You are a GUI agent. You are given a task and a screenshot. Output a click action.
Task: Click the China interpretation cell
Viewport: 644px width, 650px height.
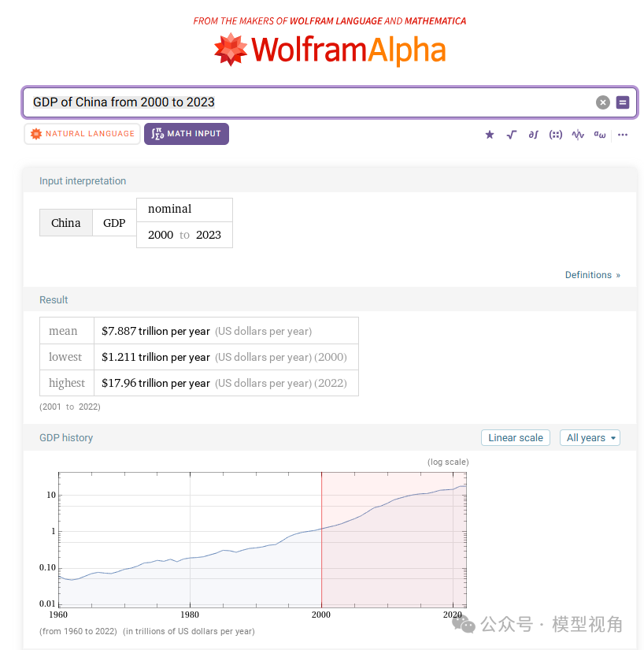point(66,223)
